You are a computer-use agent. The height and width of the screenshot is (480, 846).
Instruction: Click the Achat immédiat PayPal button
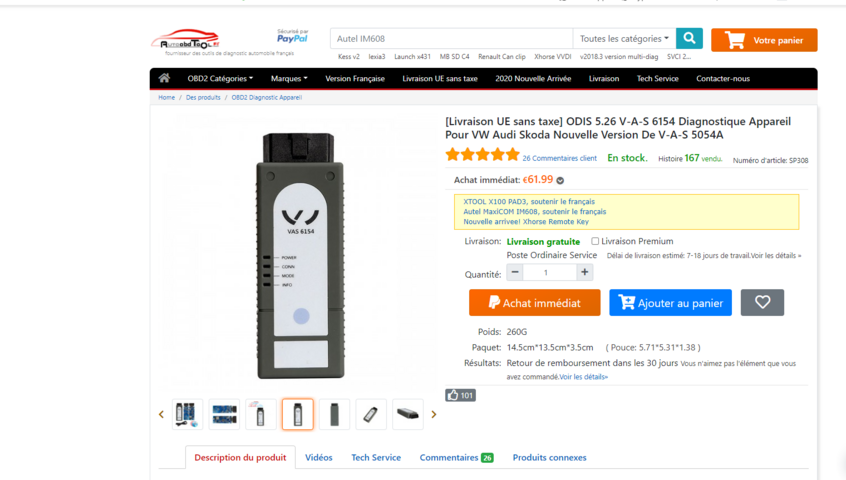click(534, 303)
